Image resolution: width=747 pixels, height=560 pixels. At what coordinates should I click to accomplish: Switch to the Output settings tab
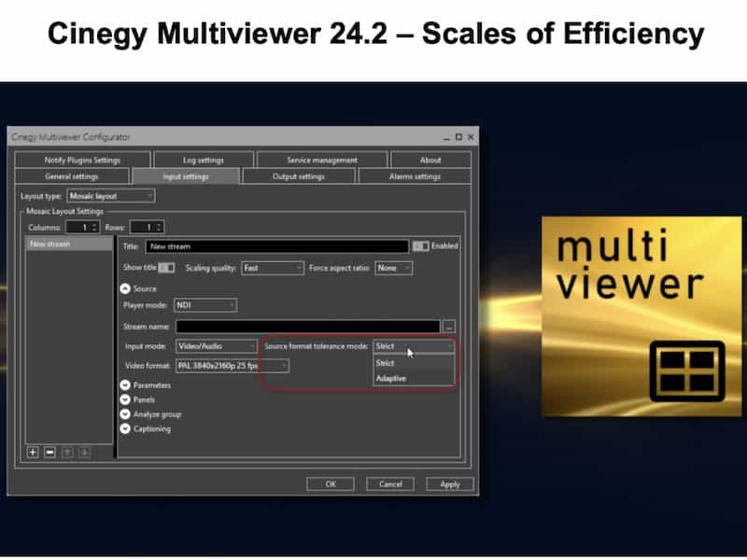pos(298,176)
